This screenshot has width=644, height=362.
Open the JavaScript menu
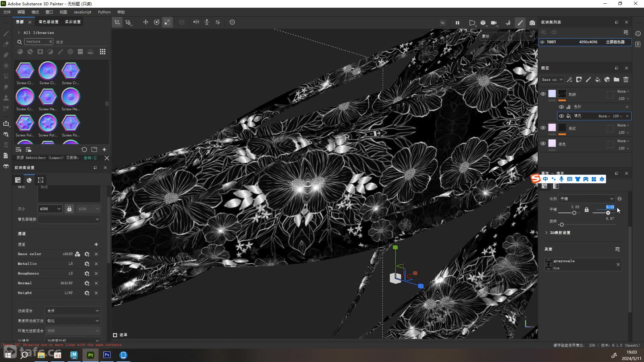click(x=82, y=12)
